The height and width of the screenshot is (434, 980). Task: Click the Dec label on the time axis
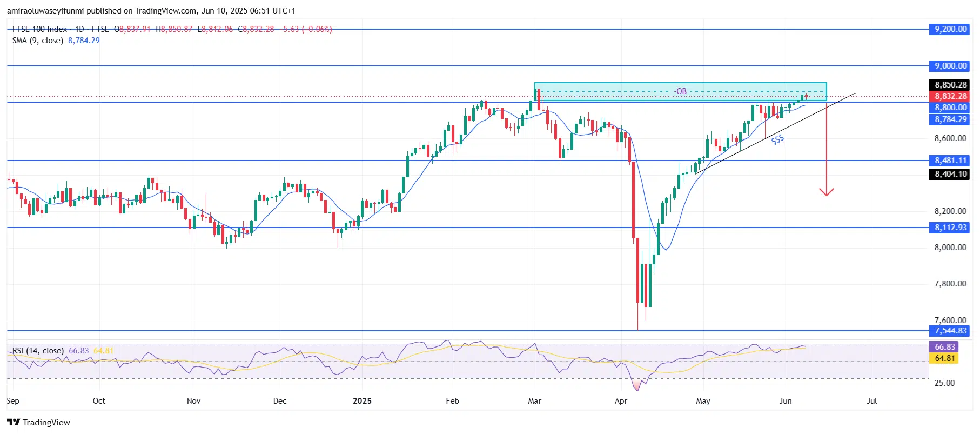tap(280, 401)
